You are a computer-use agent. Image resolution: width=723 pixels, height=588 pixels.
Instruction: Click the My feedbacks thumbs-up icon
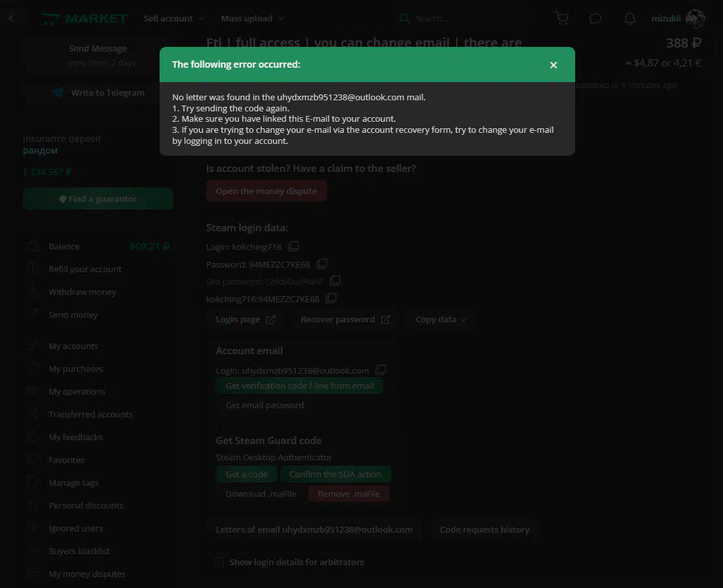[33, 436]
